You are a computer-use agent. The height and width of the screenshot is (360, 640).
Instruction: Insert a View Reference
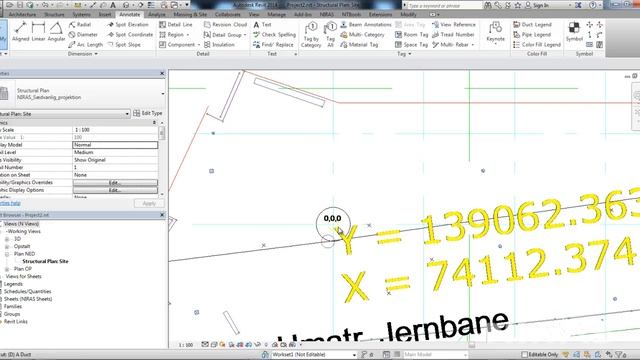(453, 24)
